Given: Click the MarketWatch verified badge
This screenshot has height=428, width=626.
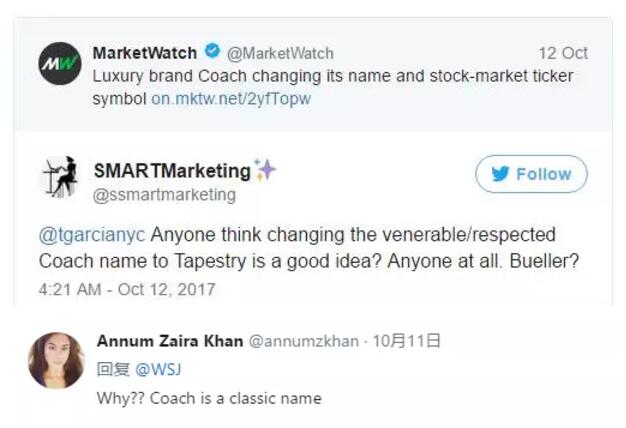Looking at the screenshot, I should click(x=211, y=52).
